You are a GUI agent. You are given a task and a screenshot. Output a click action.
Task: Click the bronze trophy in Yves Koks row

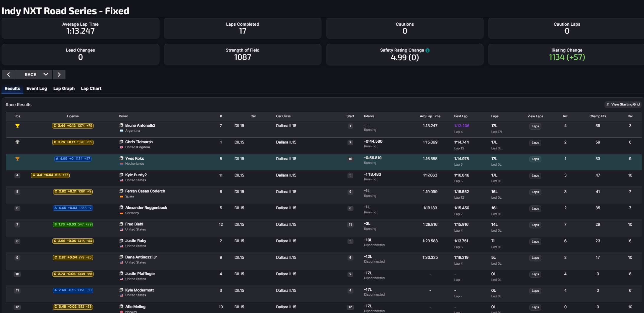pos(17,159)
